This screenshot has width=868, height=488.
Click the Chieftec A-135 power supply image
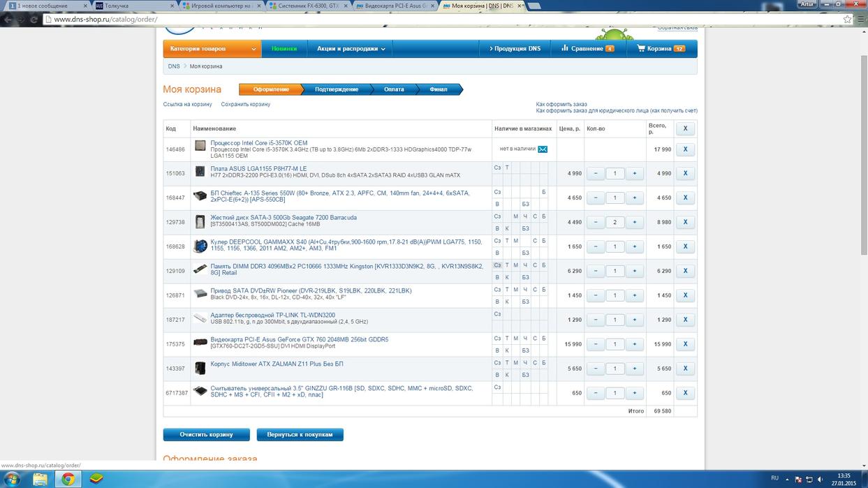pyautogui.click(x=200, y=195)
